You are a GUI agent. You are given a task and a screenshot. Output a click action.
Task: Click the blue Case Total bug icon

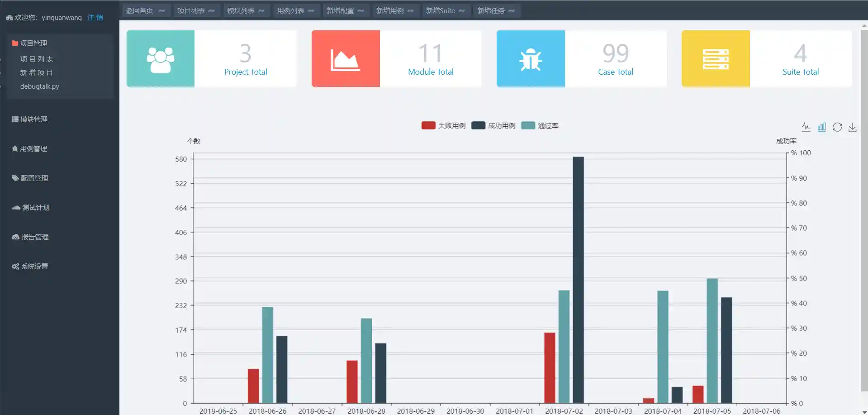531,59
